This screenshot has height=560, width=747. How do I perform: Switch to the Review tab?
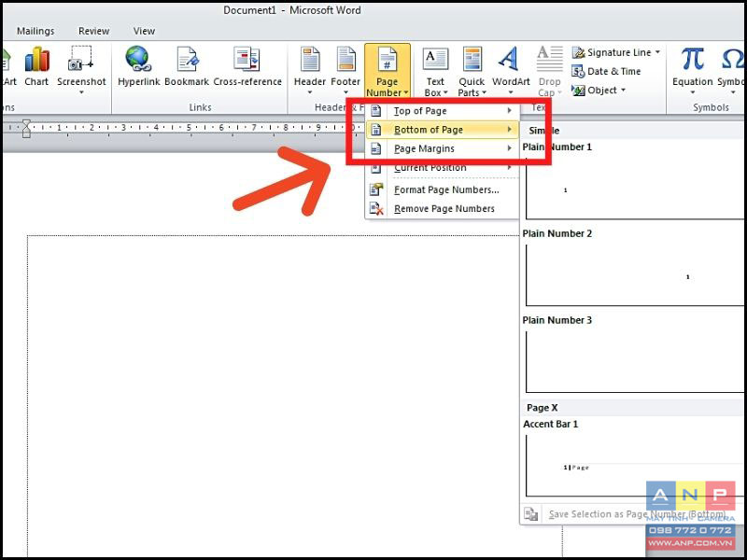click(94, 31)
